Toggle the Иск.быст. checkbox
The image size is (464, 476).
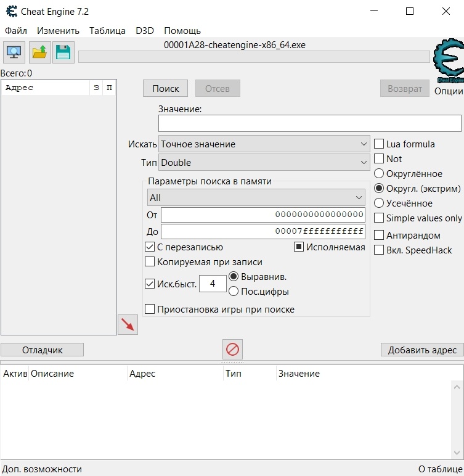coord(150,284)
